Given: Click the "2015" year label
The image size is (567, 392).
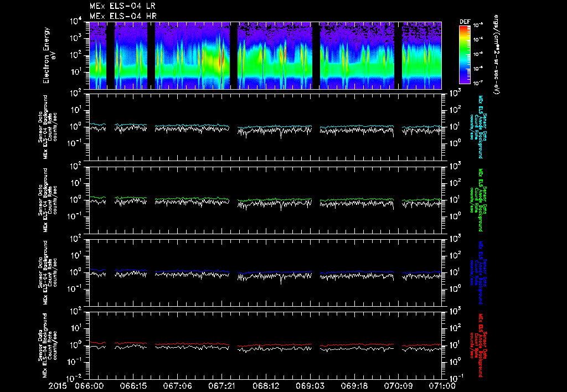Looking at the screenshot, I should pyautogui.click(x=58, y=386).
